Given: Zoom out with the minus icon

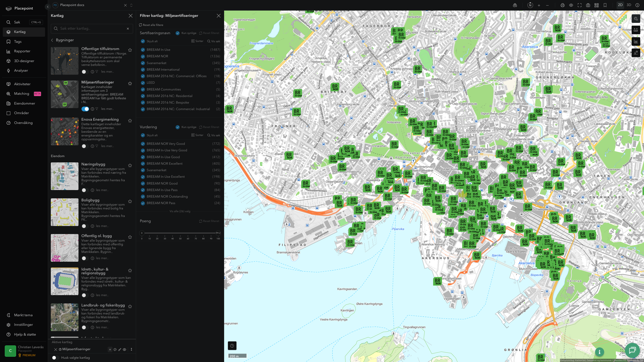Looking at the screenshot, I should pos(547,5).
